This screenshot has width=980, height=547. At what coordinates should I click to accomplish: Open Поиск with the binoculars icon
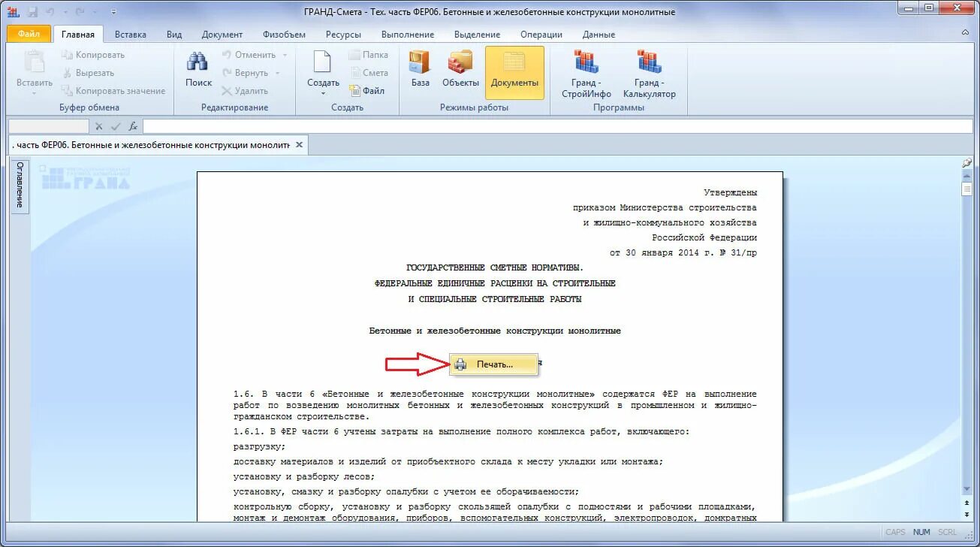[x=198, y=69]
